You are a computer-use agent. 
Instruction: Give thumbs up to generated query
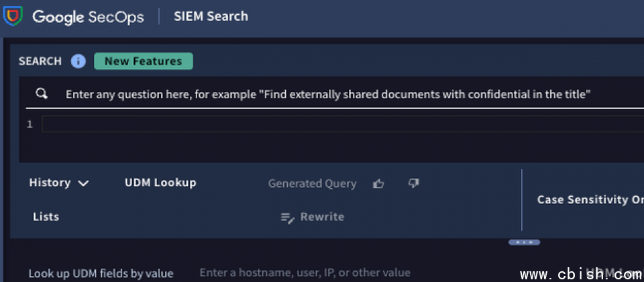pyautogui.click(x=378, y=184)
